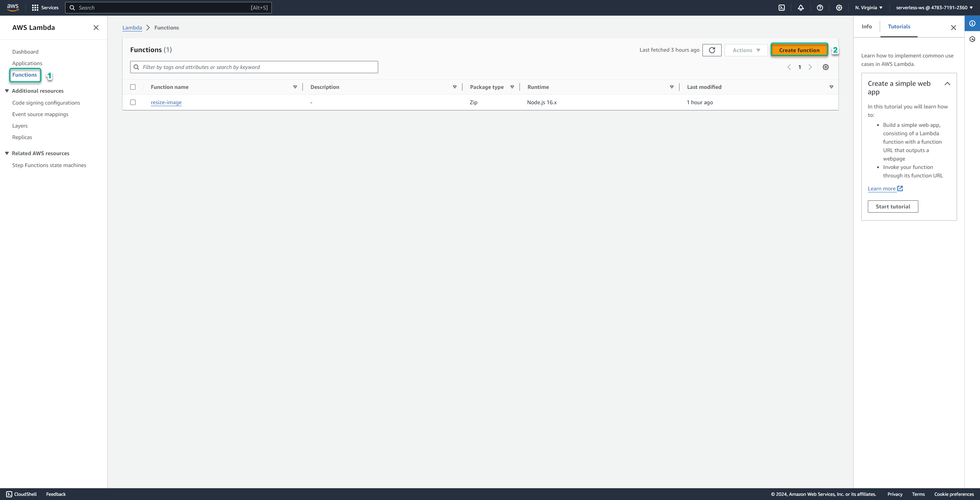Click Create function orange button

coord(799,50)
